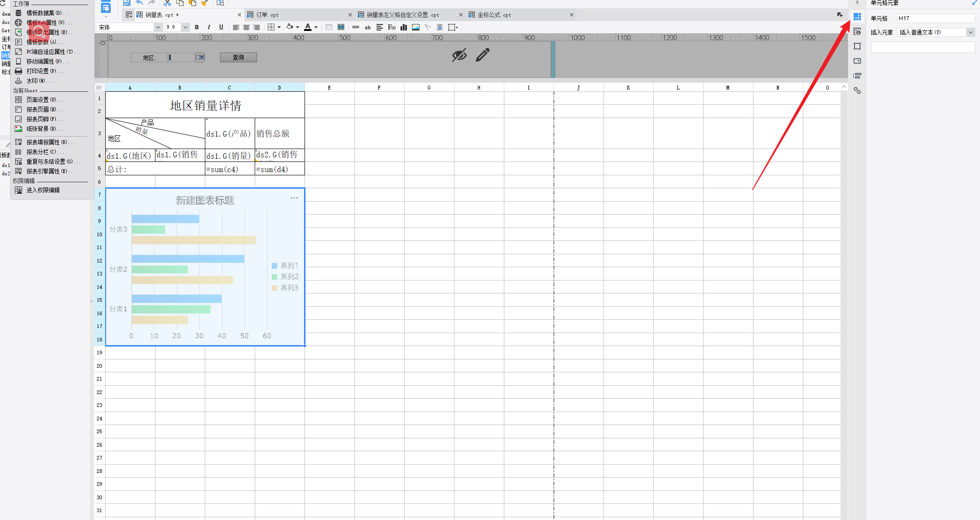This screenshot has height=520, width=980.
Task: Click the select-all grid corner button
Action: [x=99, y=87]
